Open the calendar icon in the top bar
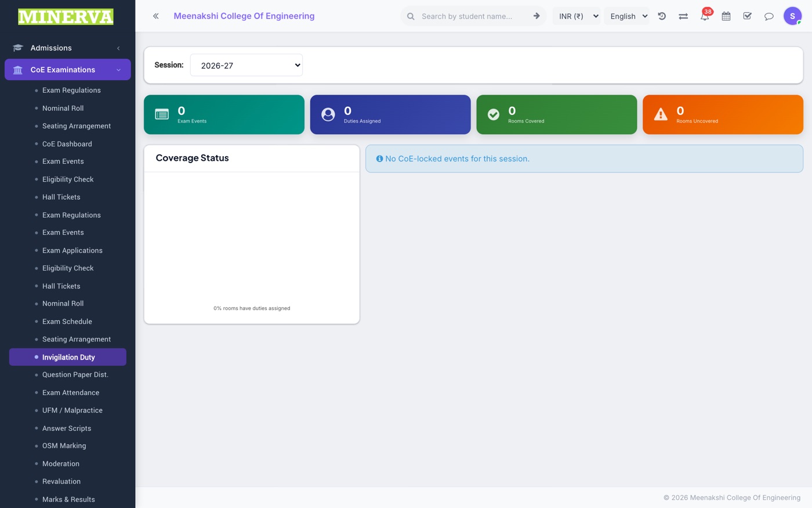Screen dimensions: 812x508 tap(726, 16)
